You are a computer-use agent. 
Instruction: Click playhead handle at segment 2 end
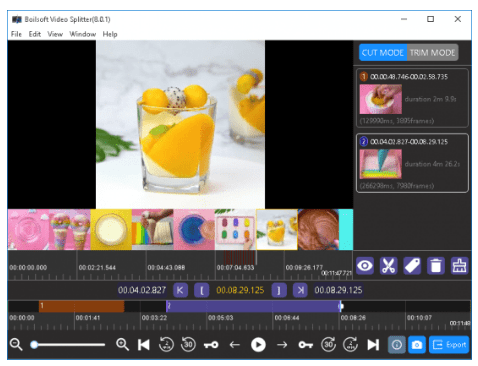point(341,306)
